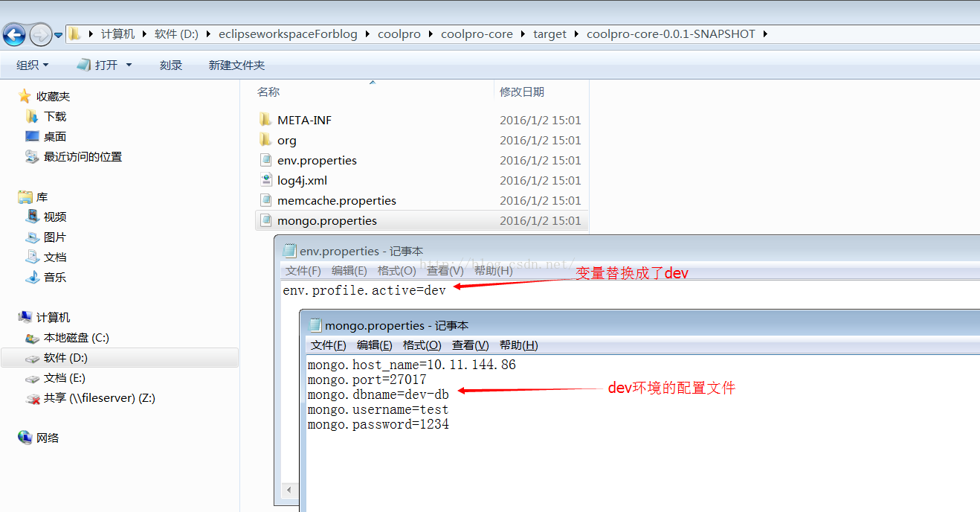Open the 组织 dropdown menu

[x=33, y=65]
